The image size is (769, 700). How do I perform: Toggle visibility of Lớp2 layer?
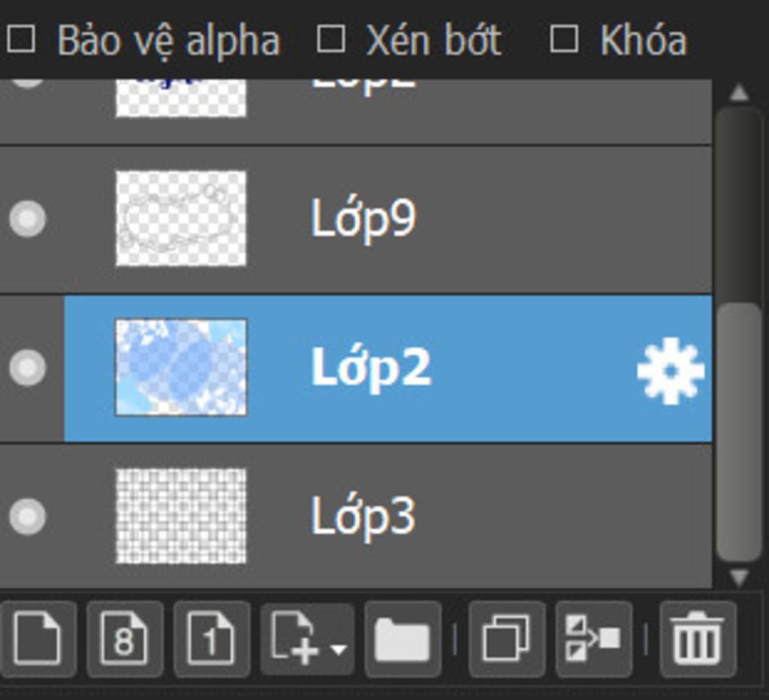point(28,367)
